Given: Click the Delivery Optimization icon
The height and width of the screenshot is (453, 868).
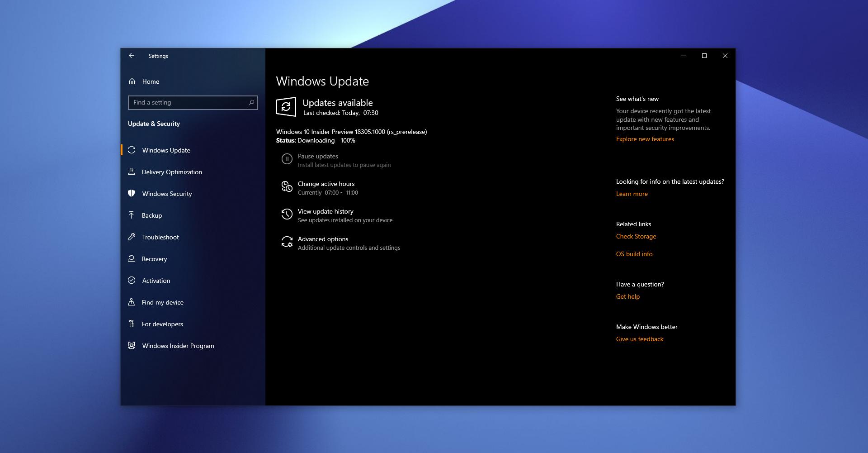Looking at the screenshot, I should [132, 172].
